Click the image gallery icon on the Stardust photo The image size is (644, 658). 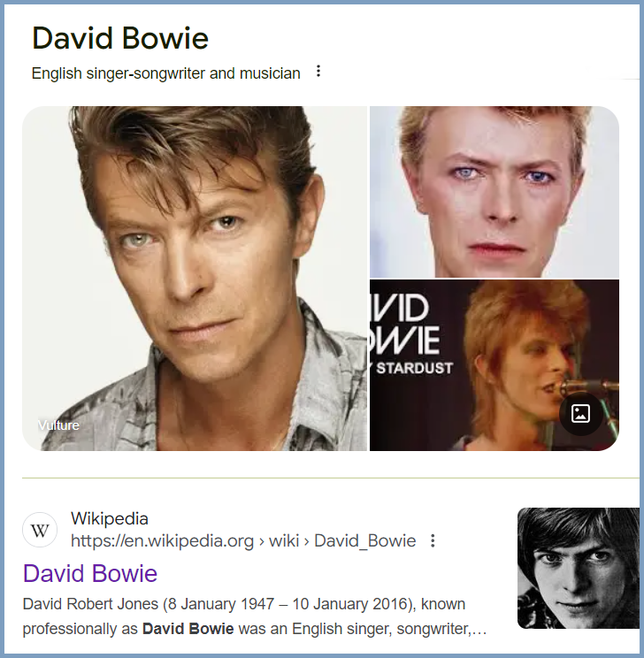pyautogui.click(x=580, y=414)
